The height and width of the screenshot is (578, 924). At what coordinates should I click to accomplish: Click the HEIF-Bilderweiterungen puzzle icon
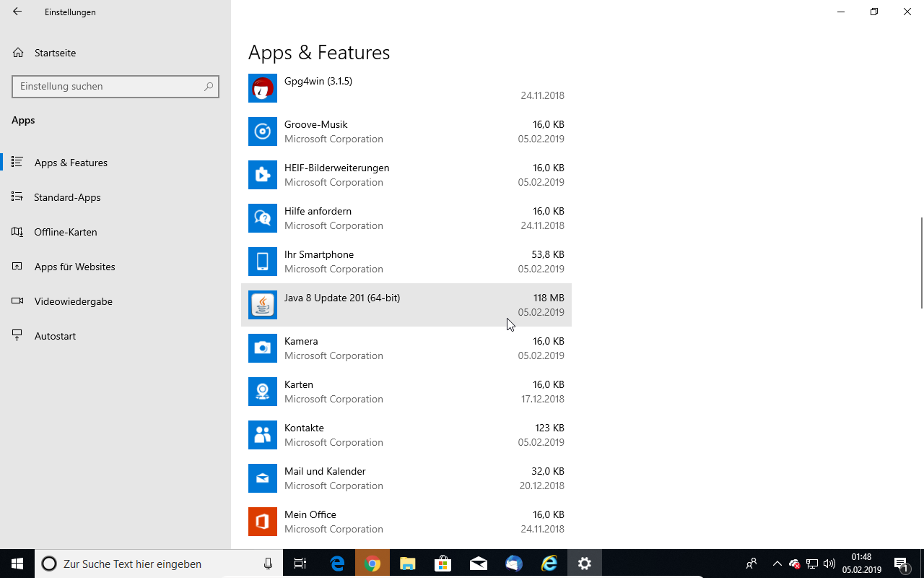pos(263,175)
